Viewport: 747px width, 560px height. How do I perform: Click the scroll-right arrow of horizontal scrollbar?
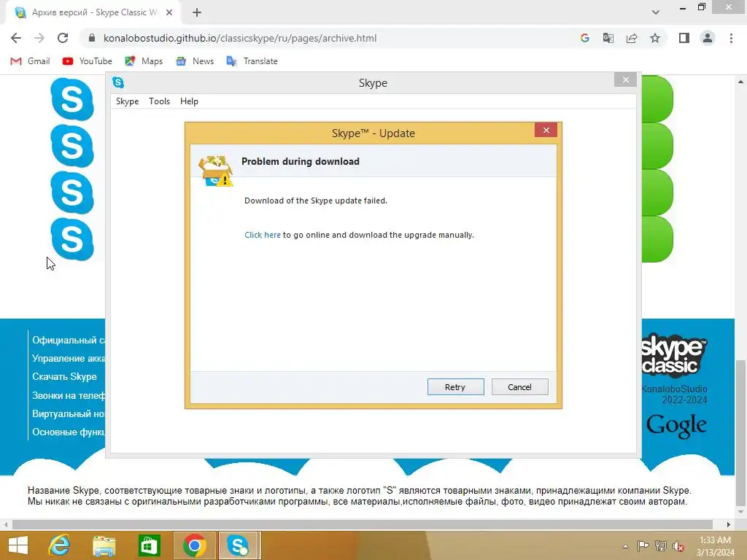729,524
